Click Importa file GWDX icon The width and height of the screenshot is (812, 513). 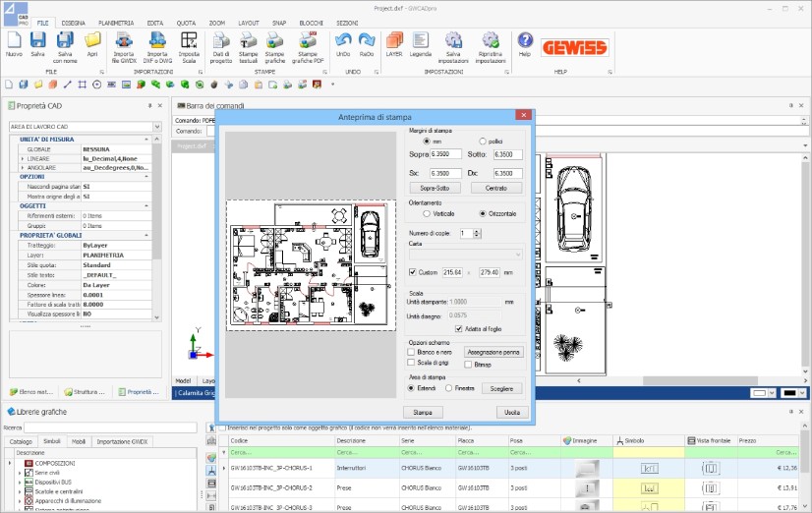click(x=124, y=41)
